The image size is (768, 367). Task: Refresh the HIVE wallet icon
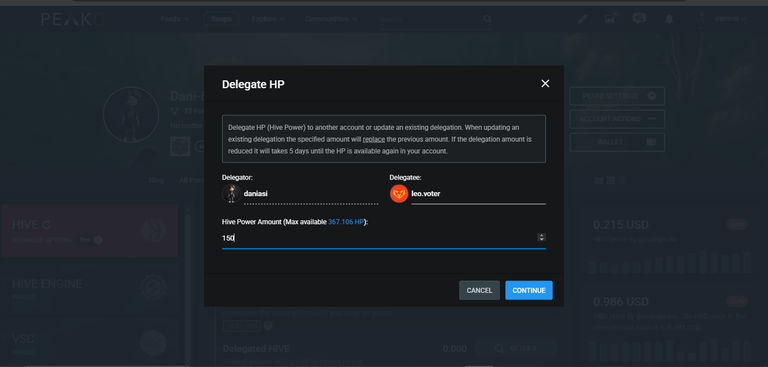point(47,225)
